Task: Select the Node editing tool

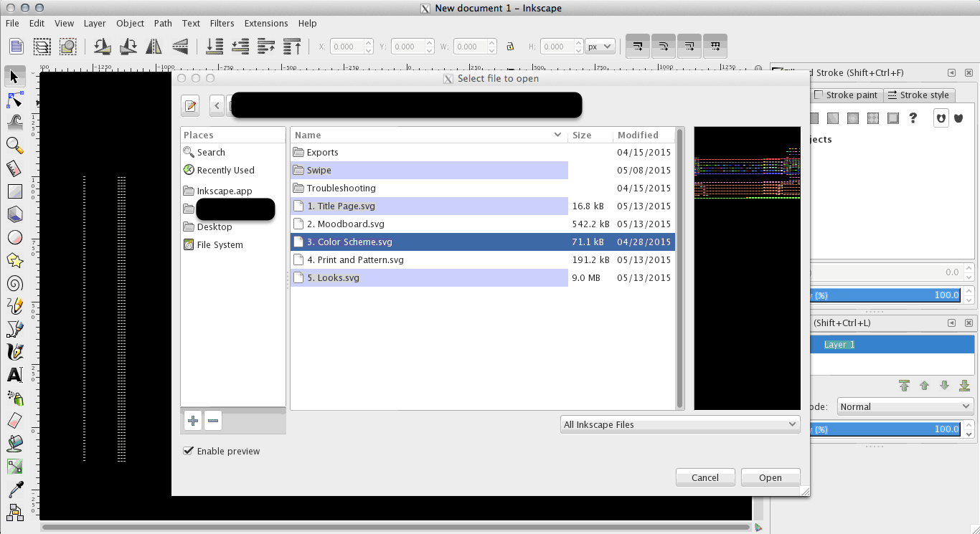Action: point(14,100)
